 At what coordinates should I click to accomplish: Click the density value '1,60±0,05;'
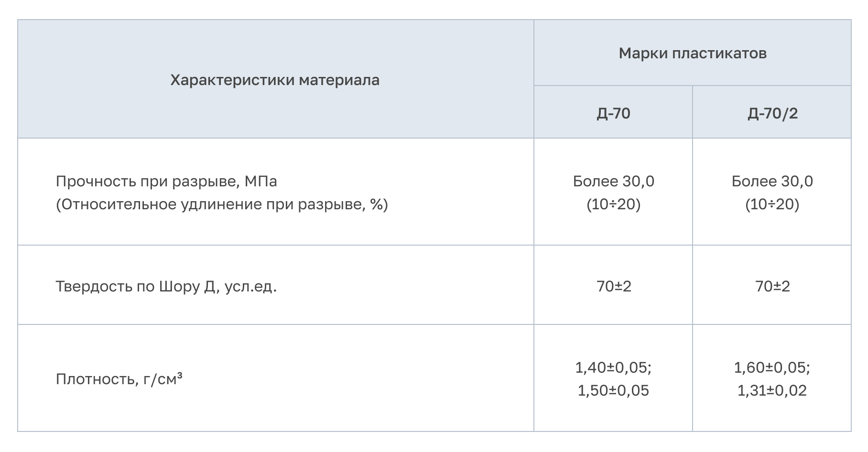pos(772,367)
